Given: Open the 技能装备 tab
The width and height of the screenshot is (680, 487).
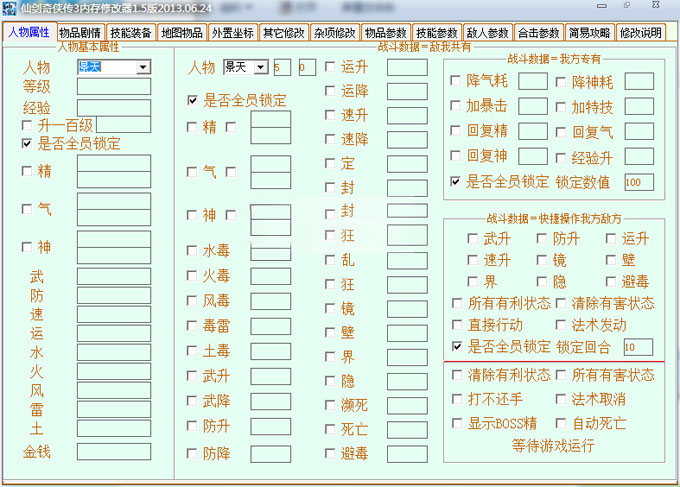Looking at the screenshot, I should [x=131, y=33].
